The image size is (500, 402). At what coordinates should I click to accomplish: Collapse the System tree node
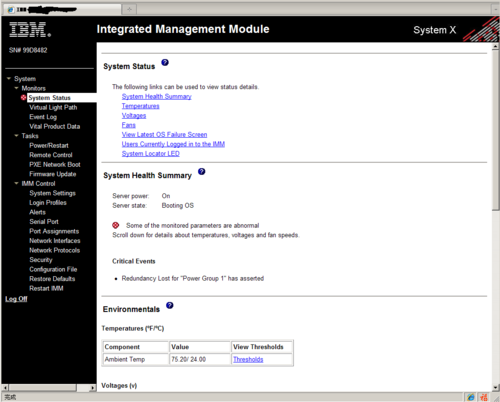point(9,79)
